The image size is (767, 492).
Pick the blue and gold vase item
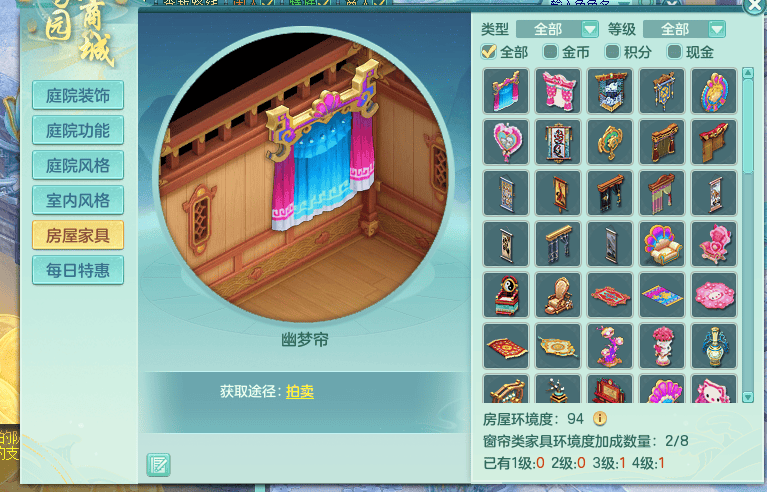click(x=714, y=346)
